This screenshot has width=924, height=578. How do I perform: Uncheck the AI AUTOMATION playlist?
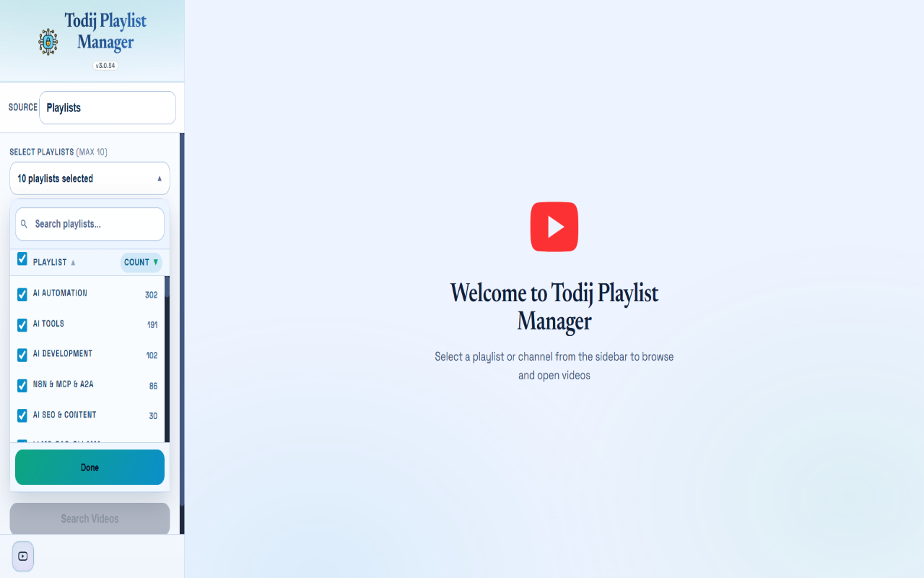point(22,295)
